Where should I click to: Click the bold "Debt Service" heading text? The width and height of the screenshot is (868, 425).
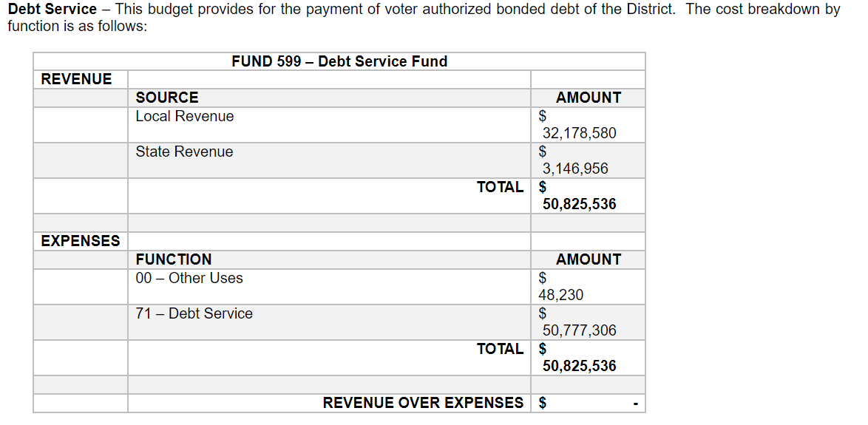click(52, 10)
